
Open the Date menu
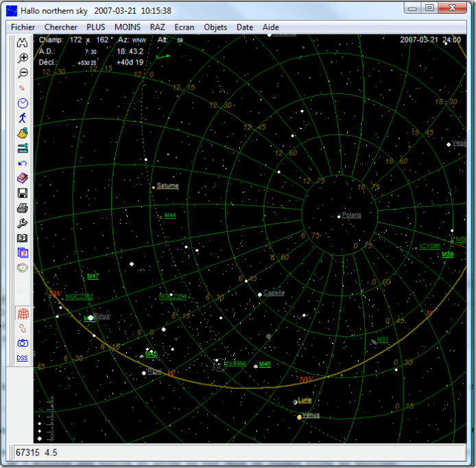coord(245,27)
